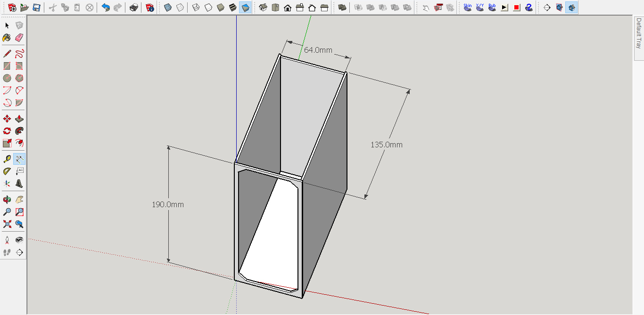Image resolution: width=644 pixels, height=315 pixels.
Task: Activate the Follow Me tool
Action: (x=19, y=131)
